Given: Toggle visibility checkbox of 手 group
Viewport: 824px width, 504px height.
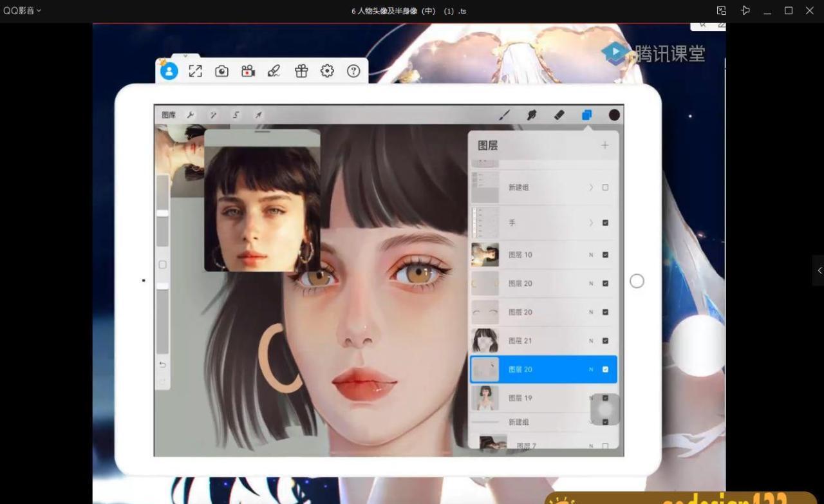Looking at the screenshot, I should pyautogui.click(x=605, y=223).
